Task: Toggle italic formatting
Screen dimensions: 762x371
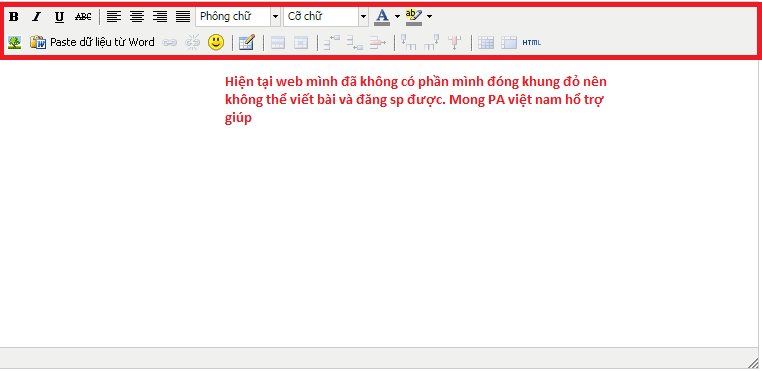Action: point(36,17)
